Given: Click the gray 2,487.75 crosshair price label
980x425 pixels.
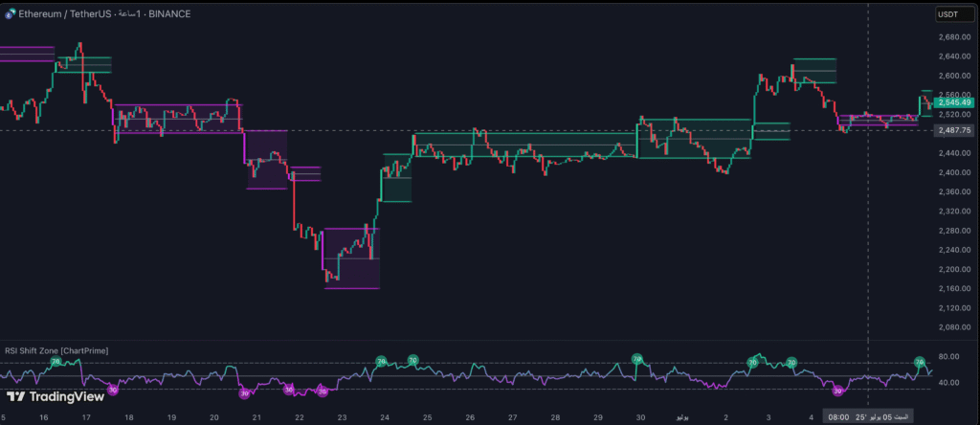Looking at the screenshot, I should 953,130.
